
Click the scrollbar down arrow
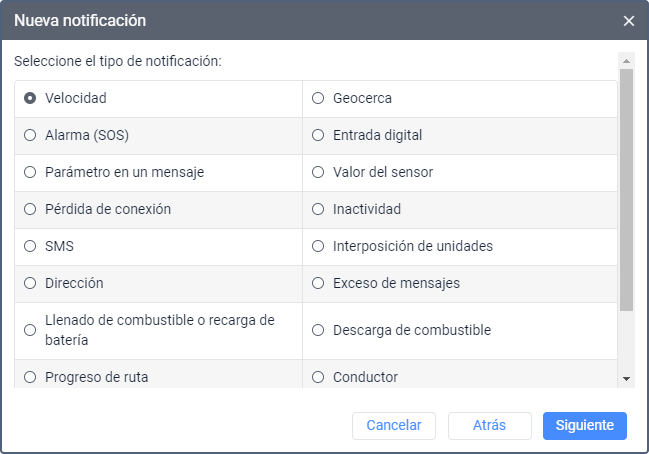tap(626, 379)
